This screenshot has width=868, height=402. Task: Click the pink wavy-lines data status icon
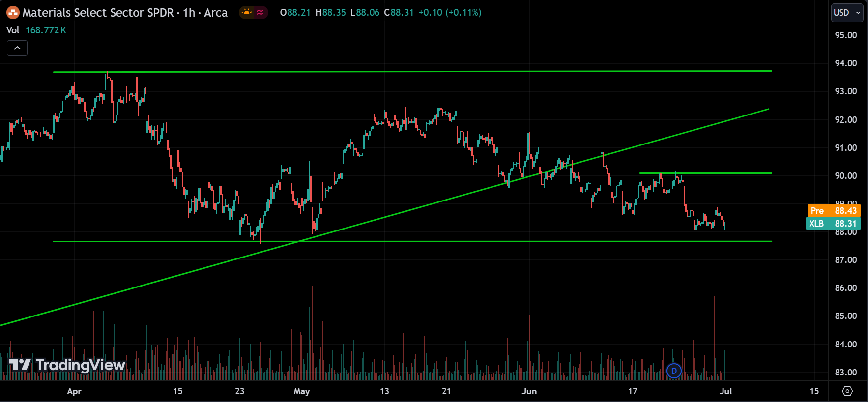[x=260, y=12]
